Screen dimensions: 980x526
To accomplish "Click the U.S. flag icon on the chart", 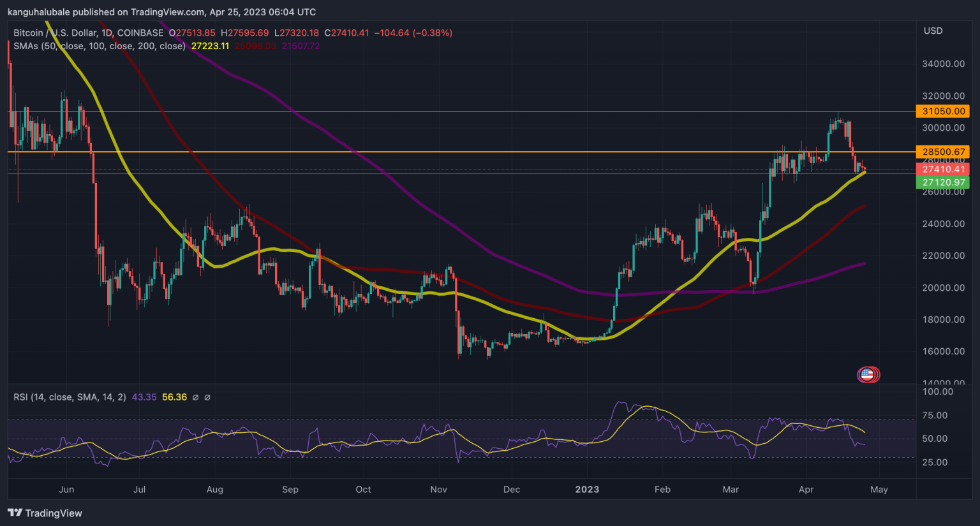I will coord(867,375).
